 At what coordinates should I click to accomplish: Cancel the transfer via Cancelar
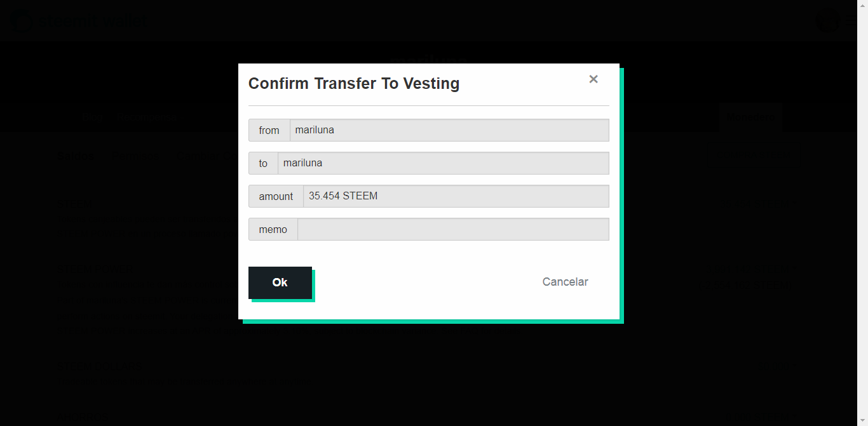coord(565,282)
